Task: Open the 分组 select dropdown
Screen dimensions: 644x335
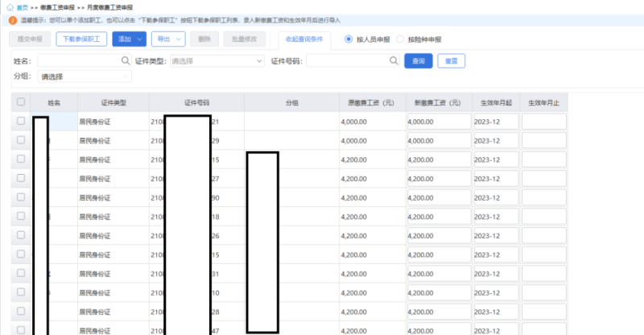Action: [x=85, y=77]
